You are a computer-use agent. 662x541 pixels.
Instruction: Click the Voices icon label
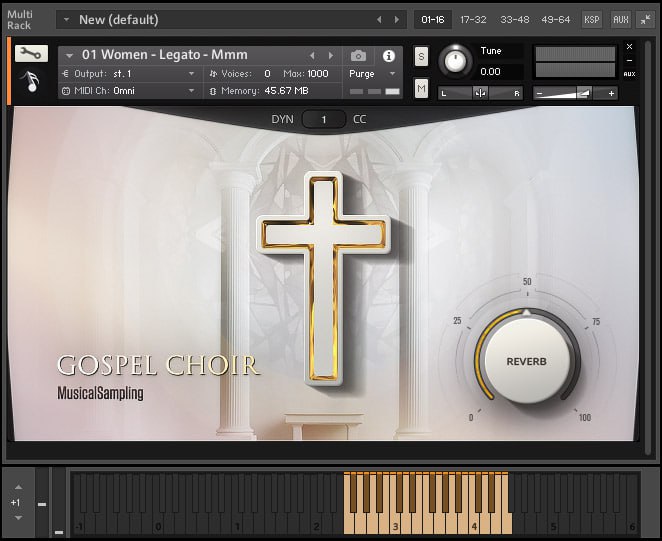(213, 74)
